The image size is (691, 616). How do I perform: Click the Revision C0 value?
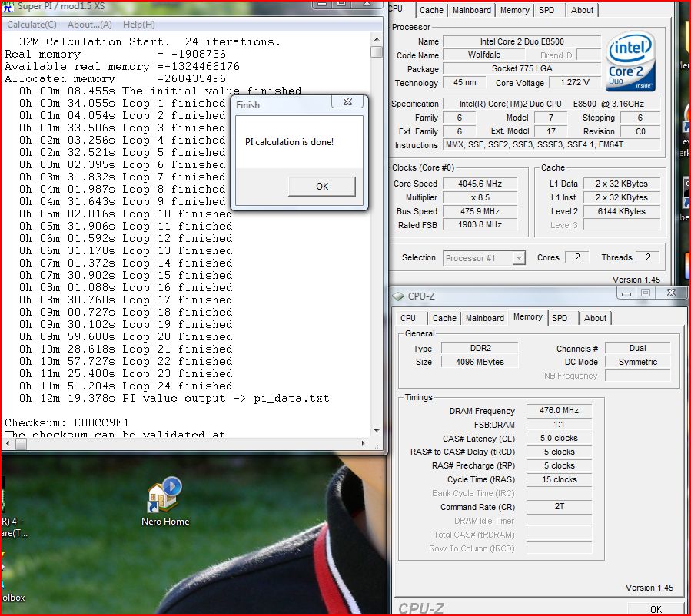click(x=640, y=131)
